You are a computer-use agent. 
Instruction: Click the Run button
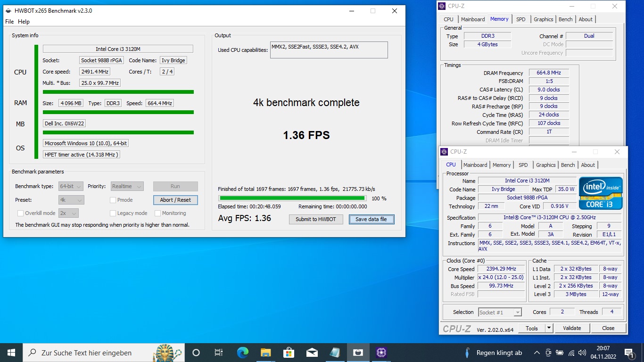[x=175, y=186]
